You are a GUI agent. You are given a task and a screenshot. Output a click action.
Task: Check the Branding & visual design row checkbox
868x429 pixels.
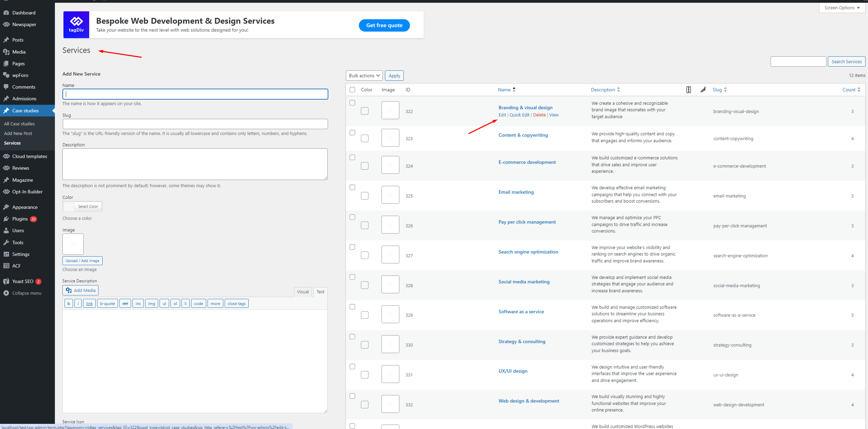352,103
